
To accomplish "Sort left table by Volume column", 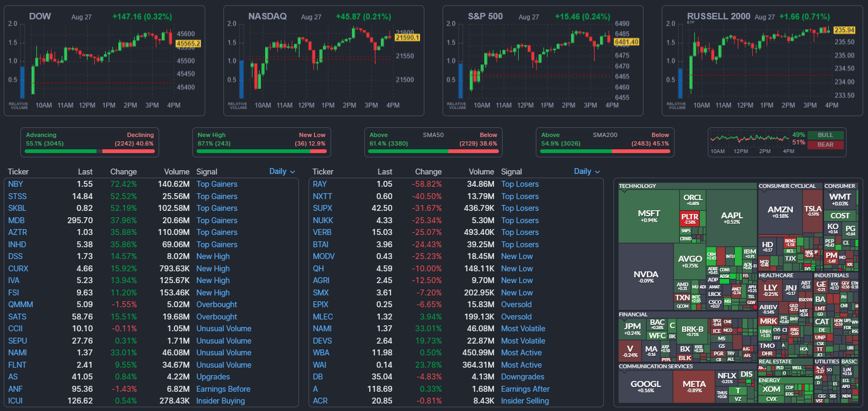I will click(x=177, y=172).
